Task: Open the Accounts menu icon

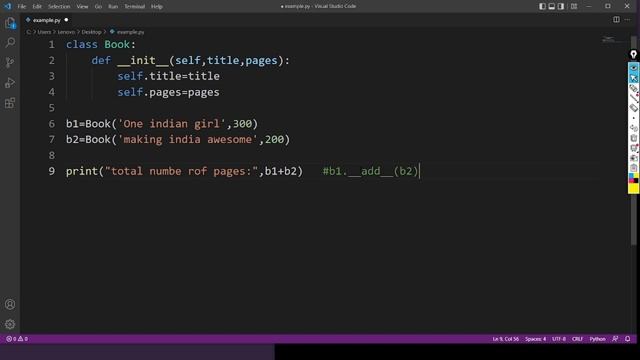Action: tap(10, 304)
